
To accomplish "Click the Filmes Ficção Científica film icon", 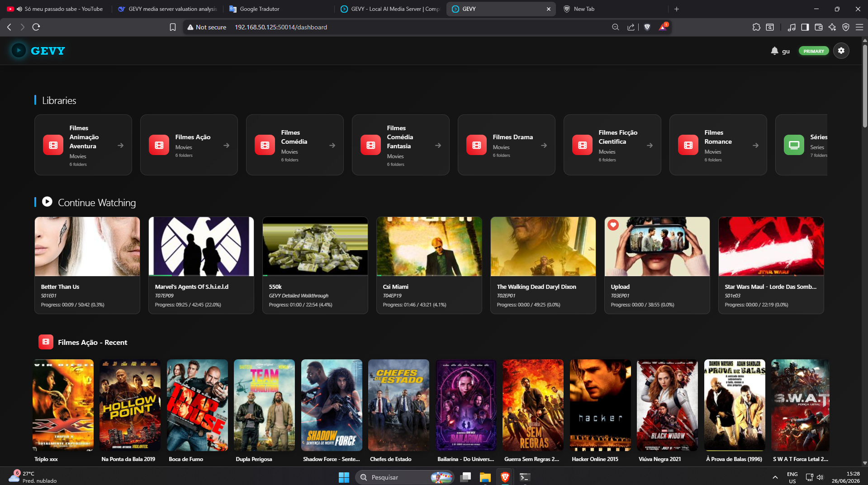I will 582,145.
